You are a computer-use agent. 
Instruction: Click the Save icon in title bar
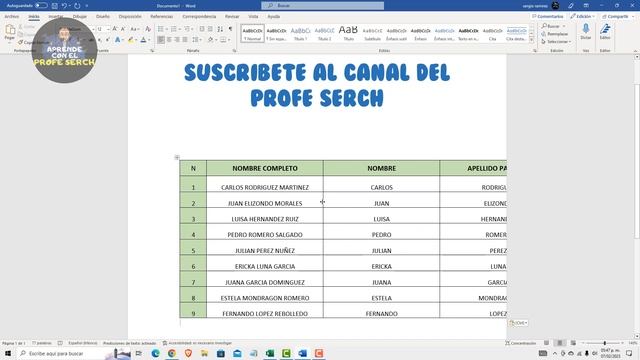tap(55, 6)
